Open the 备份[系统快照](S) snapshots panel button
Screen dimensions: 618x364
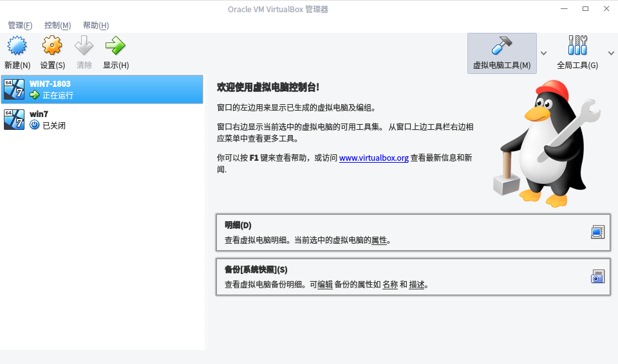(x=413, y=277)
